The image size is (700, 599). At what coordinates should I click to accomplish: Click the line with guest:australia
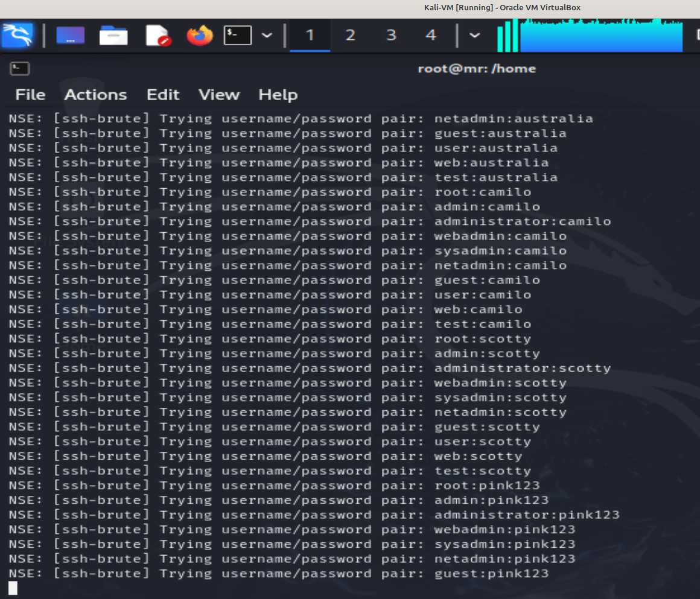click(287, 133)
